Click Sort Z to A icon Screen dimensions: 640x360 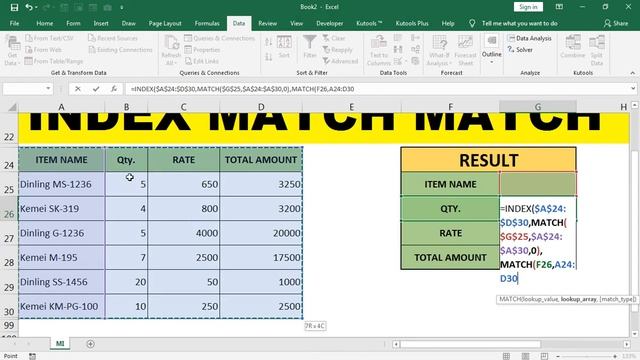click(268, 57)
